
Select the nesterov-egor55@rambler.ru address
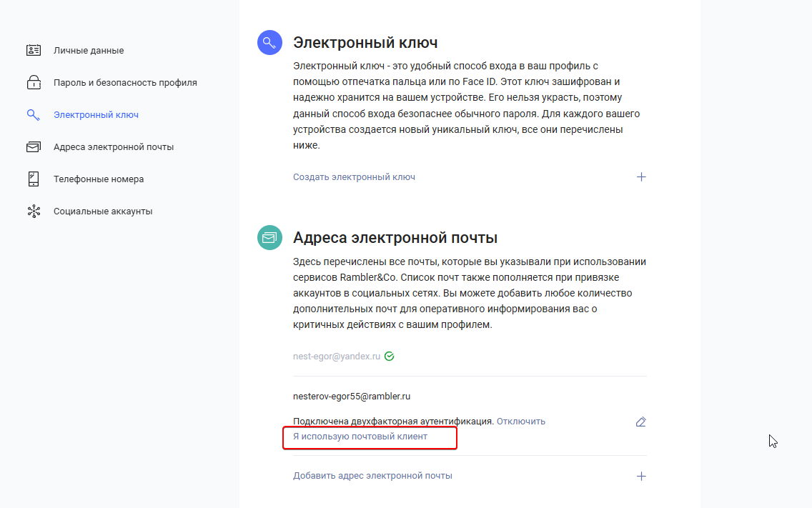coord(352,396)
